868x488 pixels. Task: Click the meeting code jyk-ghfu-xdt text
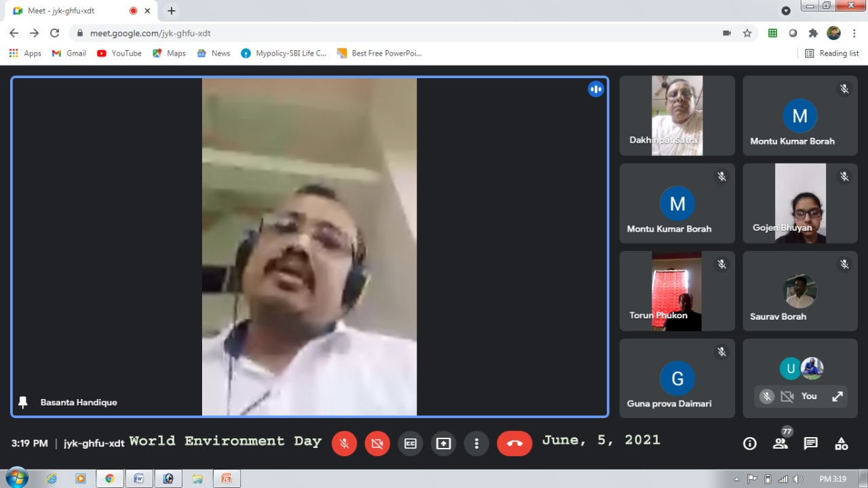click(x=94, y=443)
